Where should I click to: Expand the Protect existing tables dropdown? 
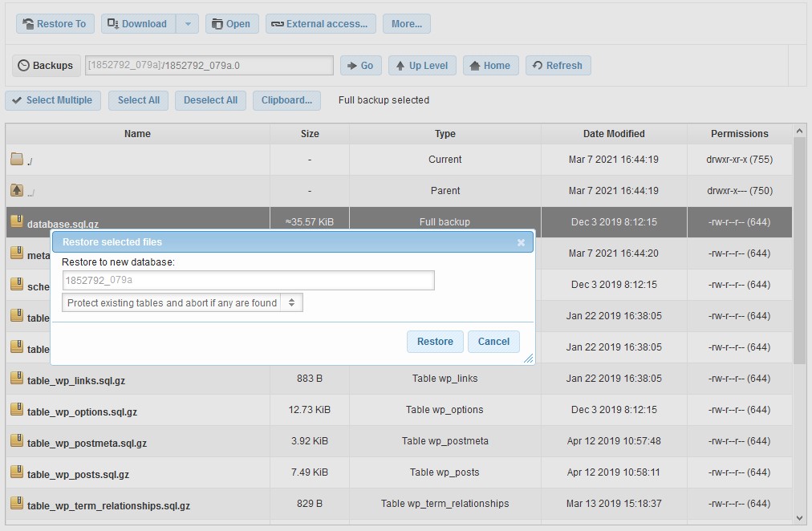182,303
